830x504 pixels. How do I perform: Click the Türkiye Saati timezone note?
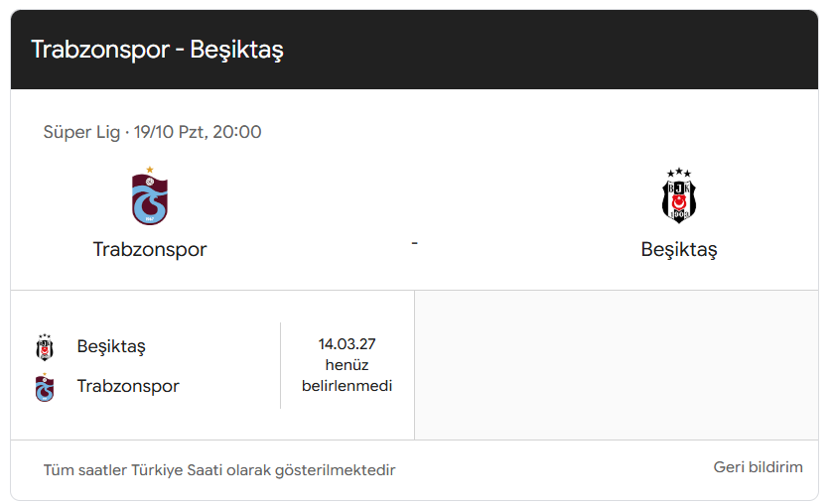tap(219, 470)
